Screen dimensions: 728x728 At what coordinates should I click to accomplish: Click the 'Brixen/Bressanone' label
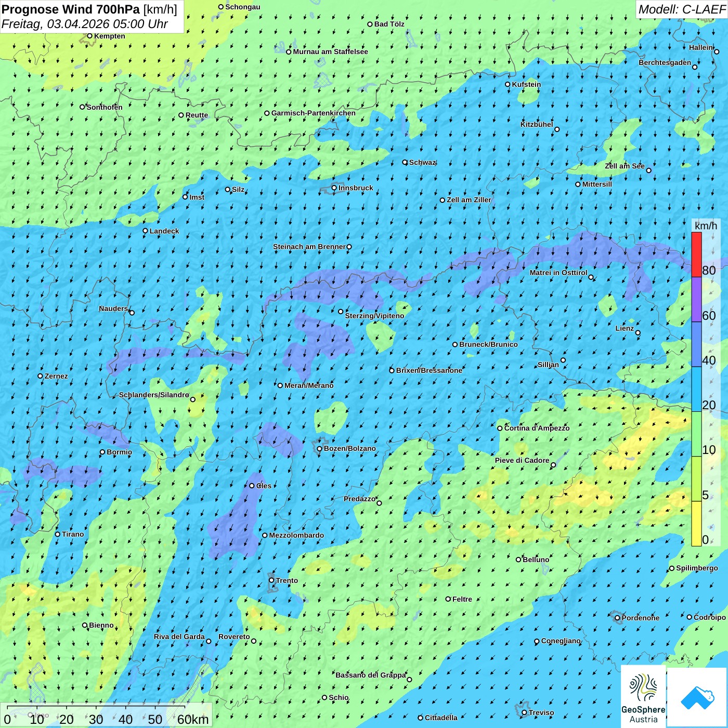[429, 370]
